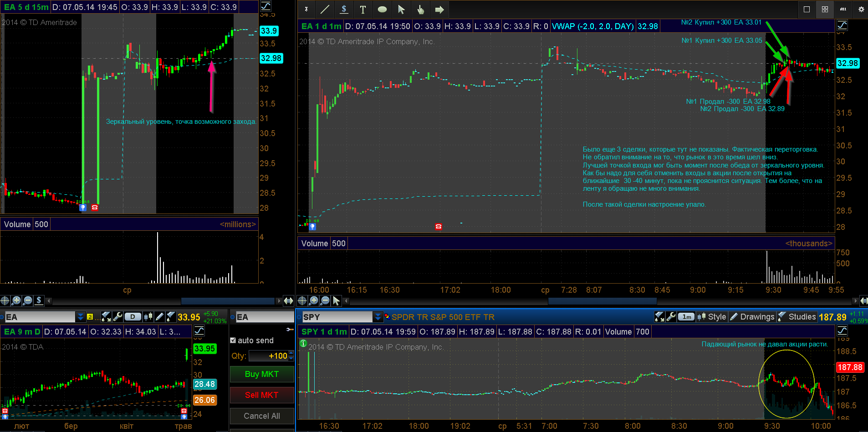The image size is (868, 432).
Task: Switch to four-chart grid layout
Action: 825,9
